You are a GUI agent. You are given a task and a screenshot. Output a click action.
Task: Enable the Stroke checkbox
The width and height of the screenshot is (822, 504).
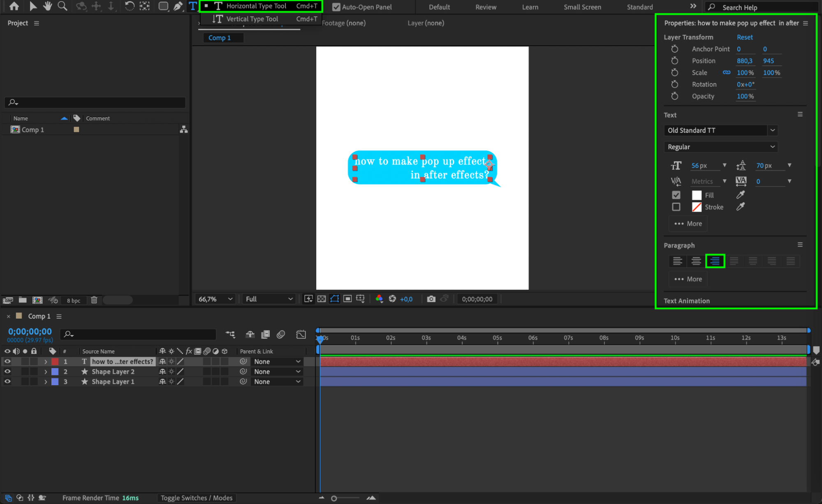point(676,207)
